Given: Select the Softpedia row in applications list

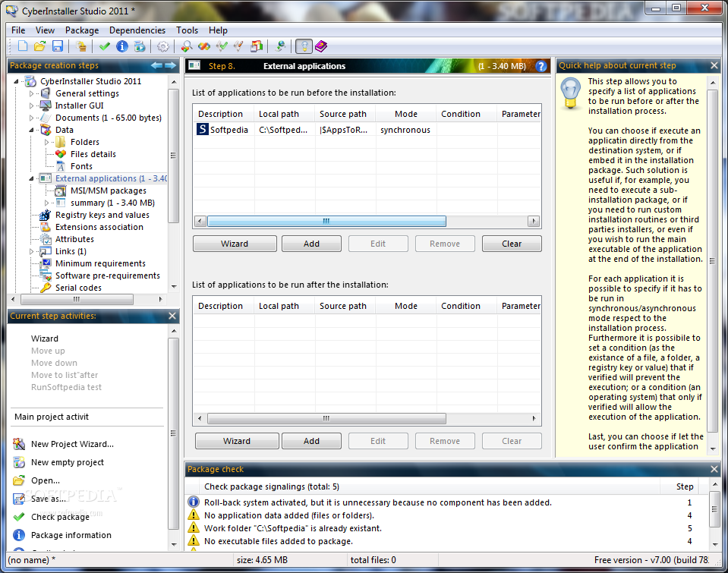Looking at the screenshot, I should point(367,130).
